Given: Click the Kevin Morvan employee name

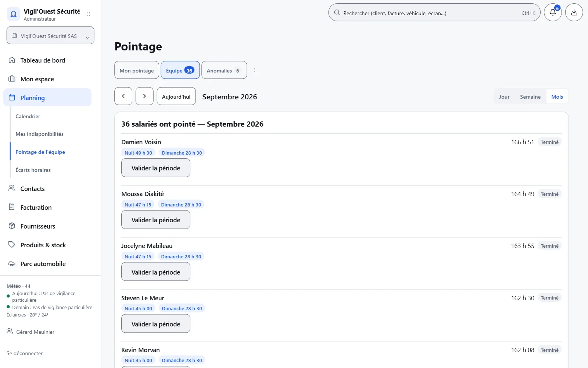Looking at the screenshot, I should click(x=141, y=350).
